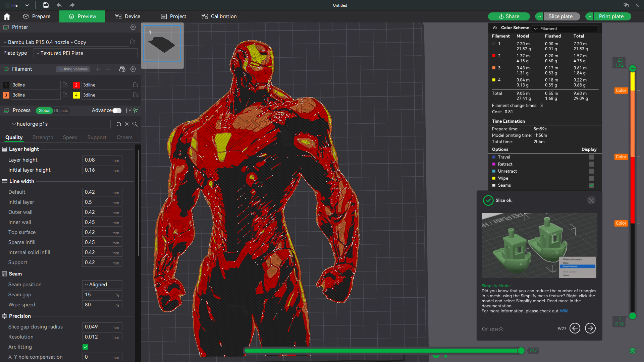The height and width of the screenshot is (362, 644).
Task: Click the horizontal move slider handle
Action: point(521,351)
